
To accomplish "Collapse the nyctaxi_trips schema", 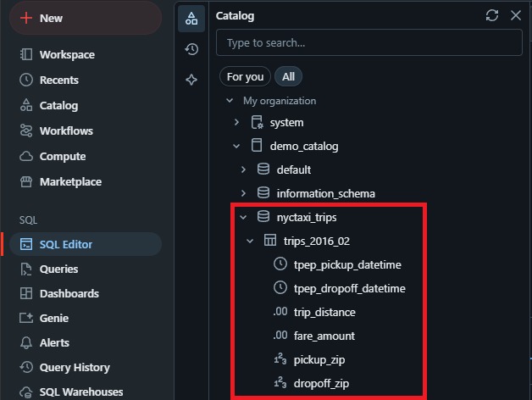I will [243, 217].
